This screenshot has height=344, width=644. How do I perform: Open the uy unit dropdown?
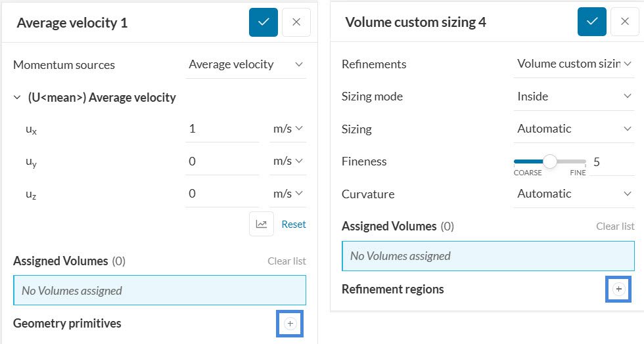(x=288, y=161)
